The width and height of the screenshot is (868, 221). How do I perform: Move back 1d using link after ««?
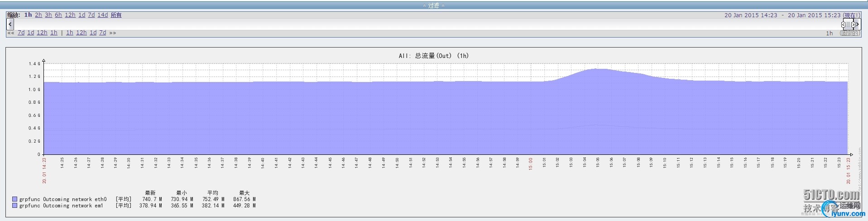pyautogui.click(x=31, y=33)
